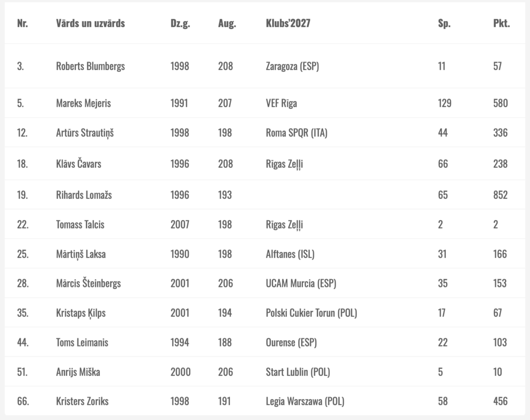Click the Legia Warszawa (POL) club cell

click(x=305, y=401)
